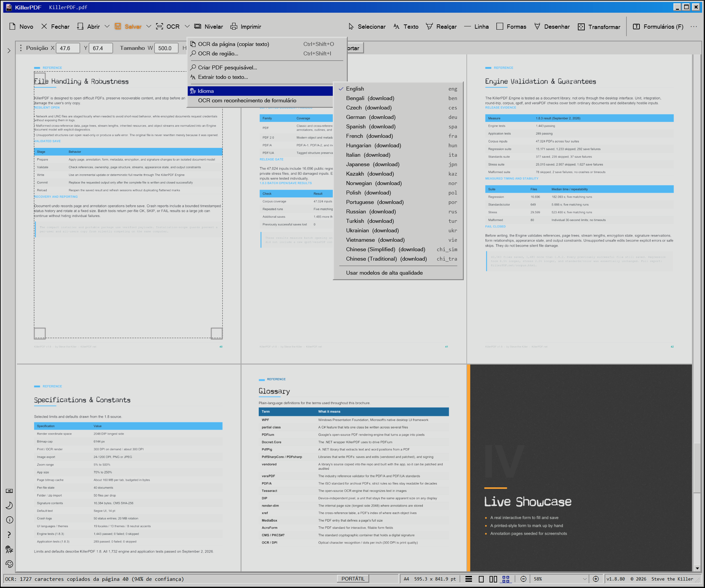Click the PORTÁTIL status bar button

point(353,579)
